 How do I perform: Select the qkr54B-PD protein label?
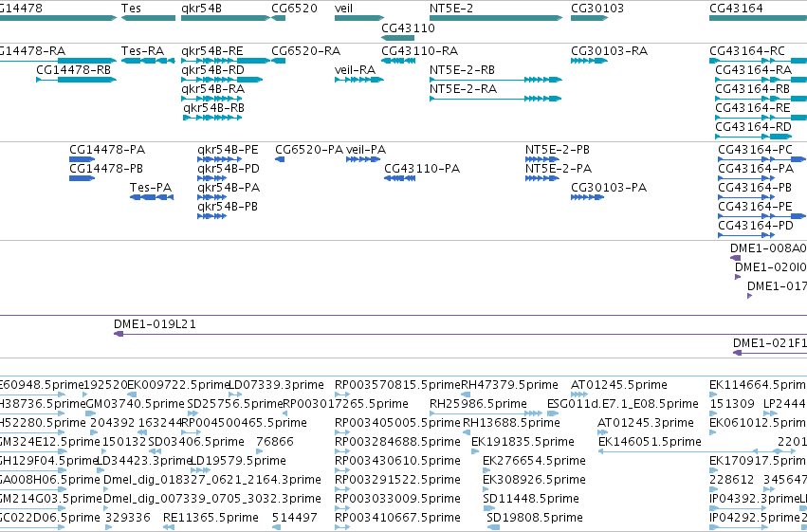click(228, 169)
